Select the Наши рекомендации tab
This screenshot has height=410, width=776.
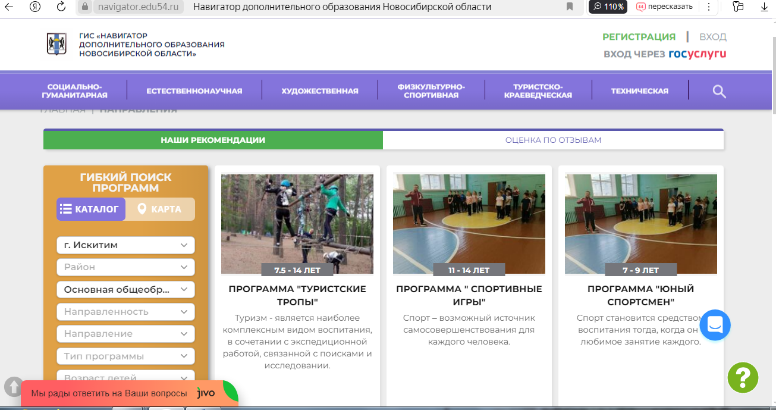pos(212,140)
